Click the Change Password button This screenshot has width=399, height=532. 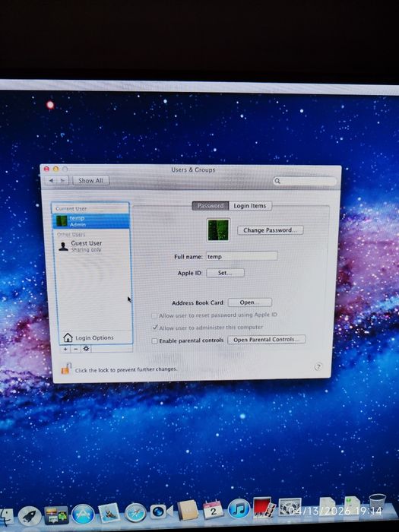click(x=270, y=230)
